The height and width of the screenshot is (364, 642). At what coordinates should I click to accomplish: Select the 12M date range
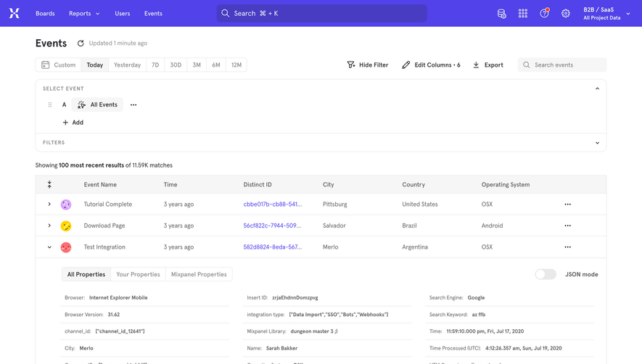236,65
